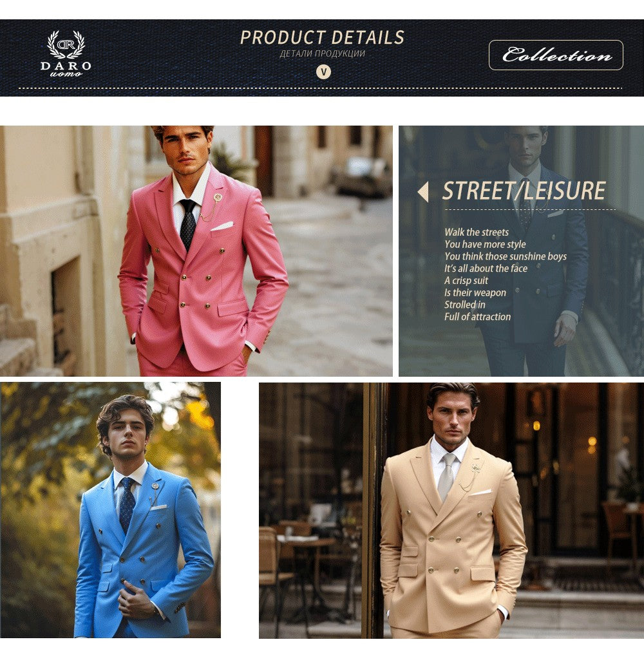Click the DARO uomo laurel logo
The height and width of the screenshot is (662, 644).
click(x=66, y=53)
